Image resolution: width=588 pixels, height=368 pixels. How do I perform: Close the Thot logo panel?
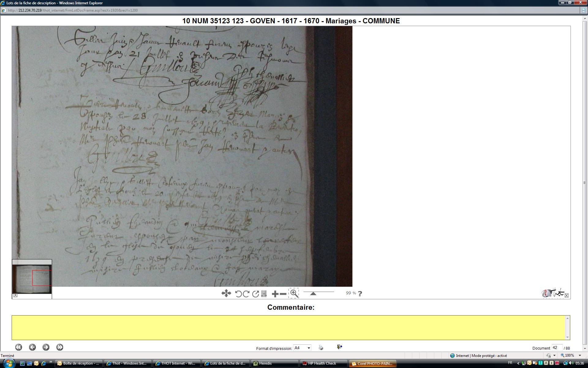[567, 296]
